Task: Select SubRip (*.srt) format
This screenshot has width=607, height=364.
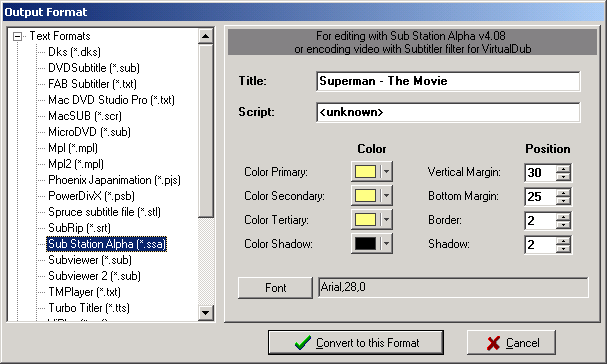Action: tap(79, 228)
